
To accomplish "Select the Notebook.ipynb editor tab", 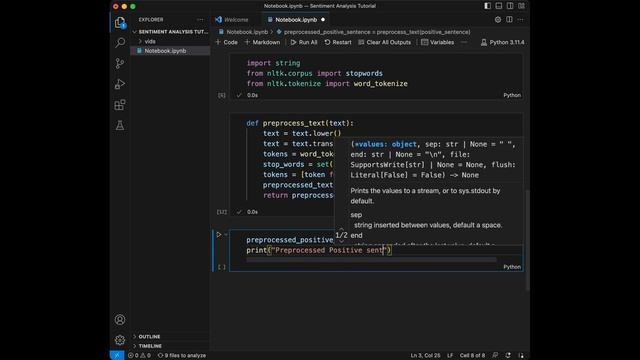I will point(296,20).
